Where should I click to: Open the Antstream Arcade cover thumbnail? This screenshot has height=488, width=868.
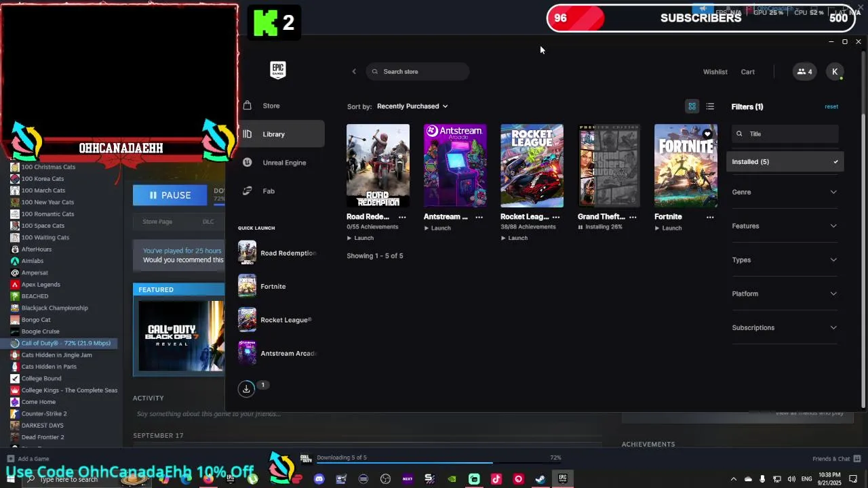tap(455, 165)
